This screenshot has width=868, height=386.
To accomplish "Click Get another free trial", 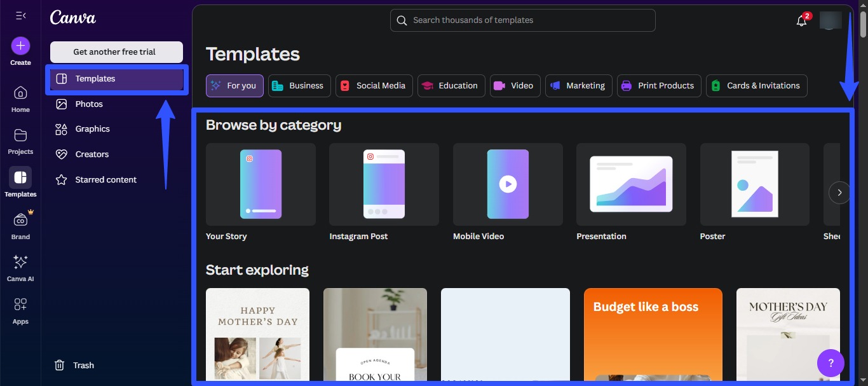I will coord(116,52).
